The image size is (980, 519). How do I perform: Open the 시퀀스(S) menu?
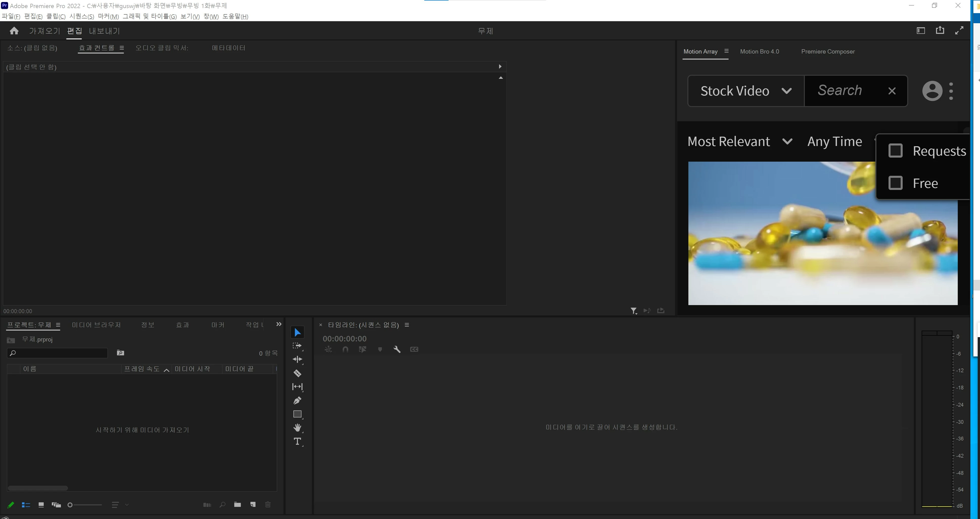(81, 16)
